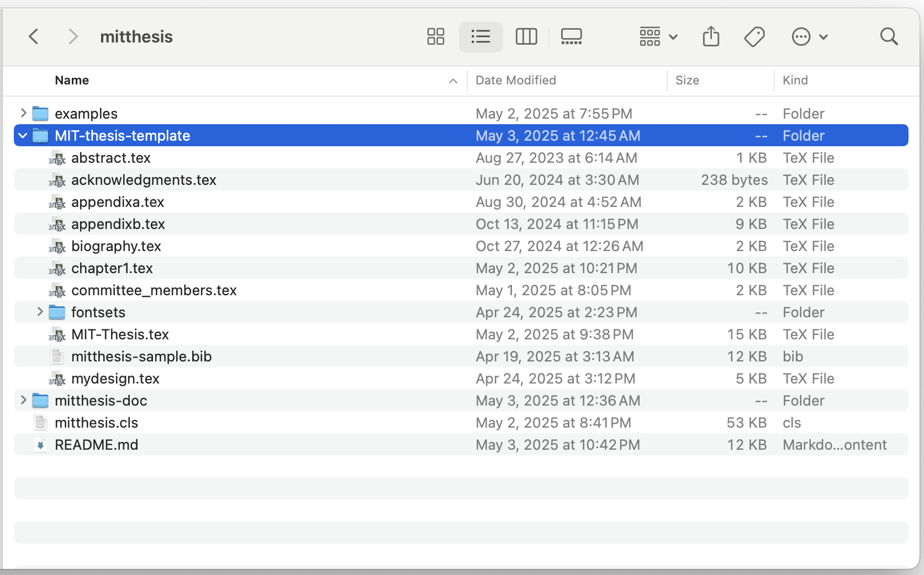Select the file name mydesign.tex
Image resolution: width=924 pixels, height=575 pixels.
115,379
